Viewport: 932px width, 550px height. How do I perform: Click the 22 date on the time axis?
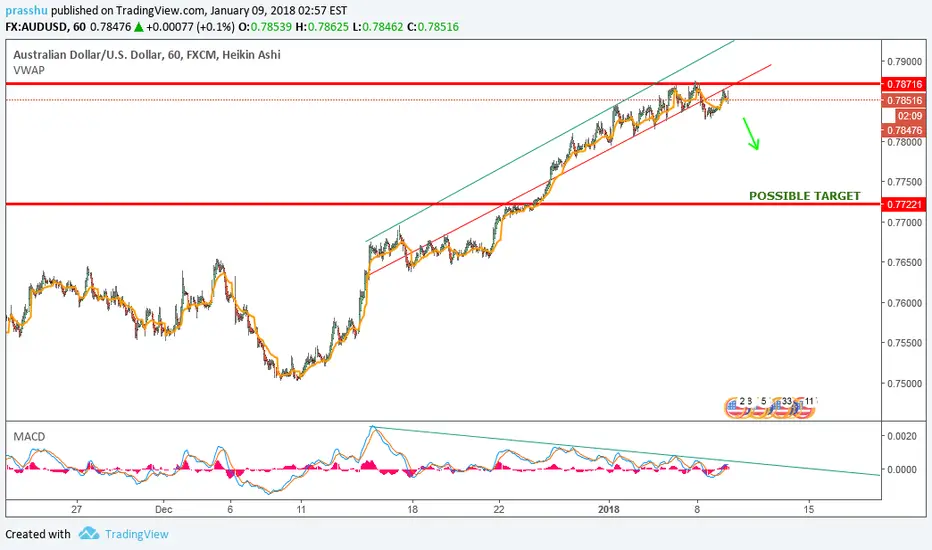click(499, 509)
